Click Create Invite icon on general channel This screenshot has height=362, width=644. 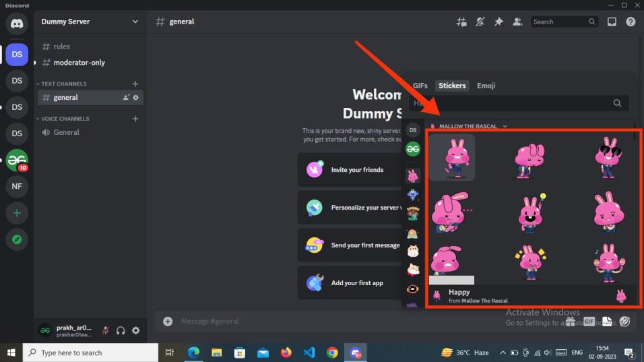pos(126,97)
